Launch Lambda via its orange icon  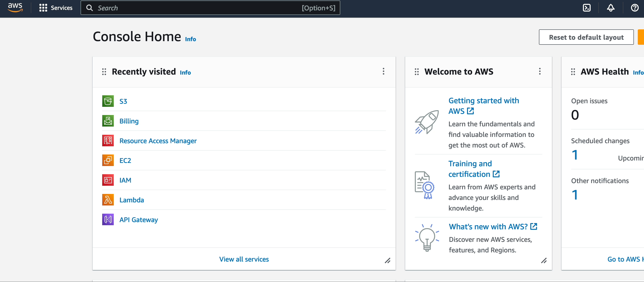(108, 200)
